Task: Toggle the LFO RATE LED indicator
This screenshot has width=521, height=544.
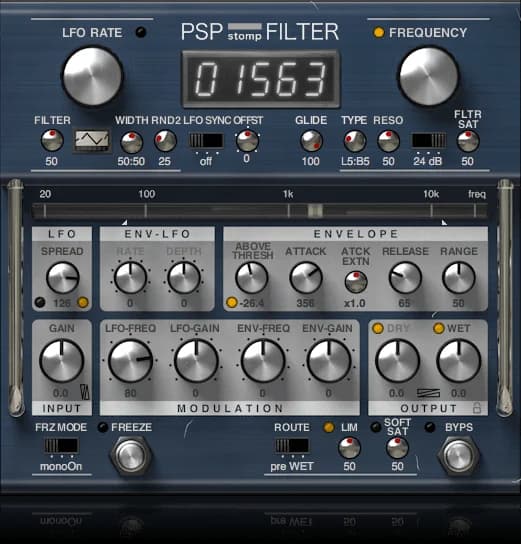Action: tap(141, 32)
